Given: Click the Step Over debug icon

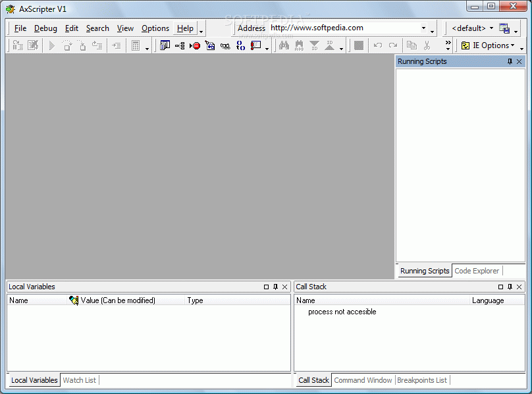Looking at the screenshot, I should point(67,45).
